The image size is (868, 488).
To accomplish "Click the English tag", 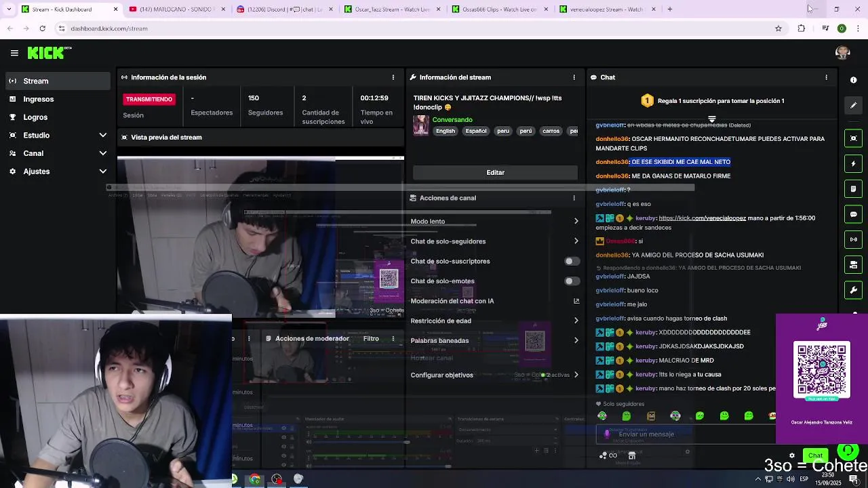I will tap(446, 131).
